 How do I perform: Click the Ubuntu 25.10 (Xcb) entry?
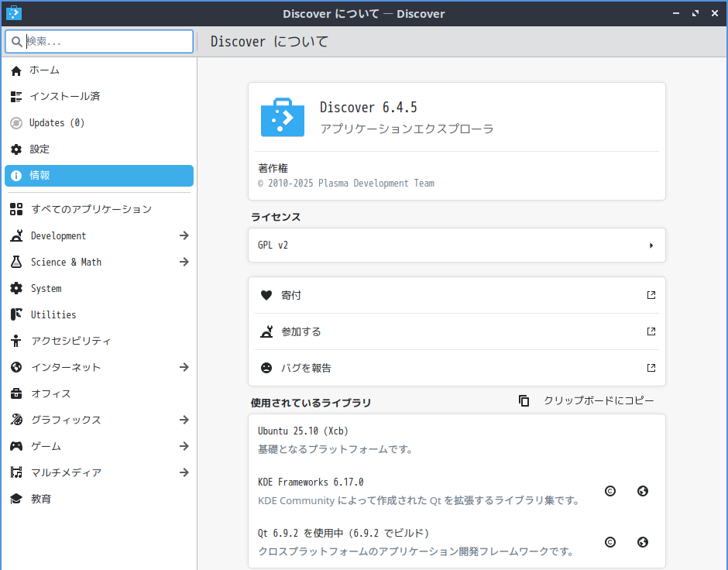tap(303, 431)
